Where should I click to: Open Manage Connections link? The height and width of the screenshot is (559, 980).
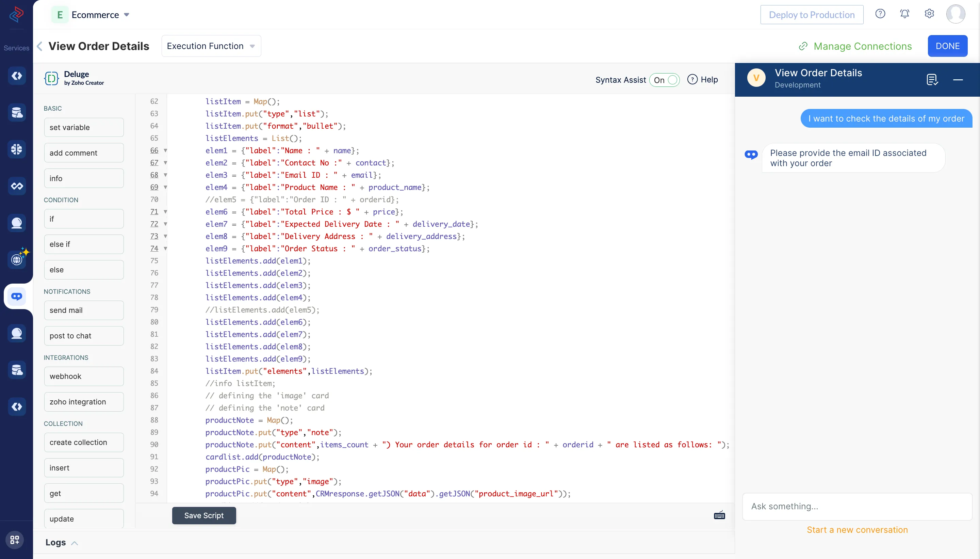click(863, 46)
